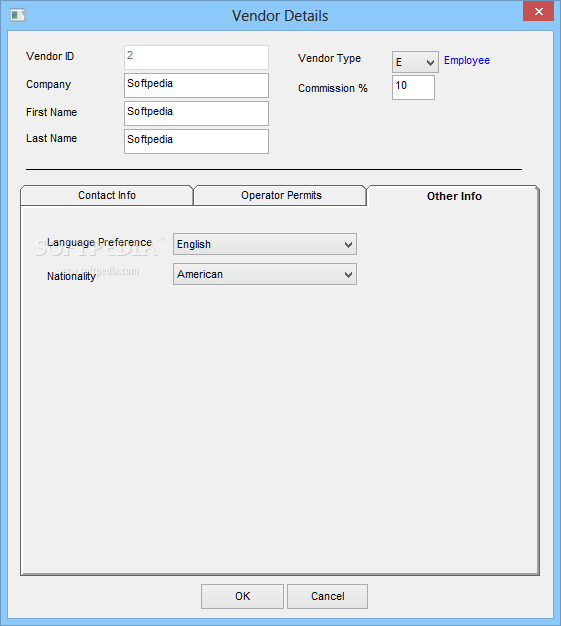The height and width of the screenshot is (626, 561).
Task: Open the Language Preference dropdown
Action: (x=265, y=244)
